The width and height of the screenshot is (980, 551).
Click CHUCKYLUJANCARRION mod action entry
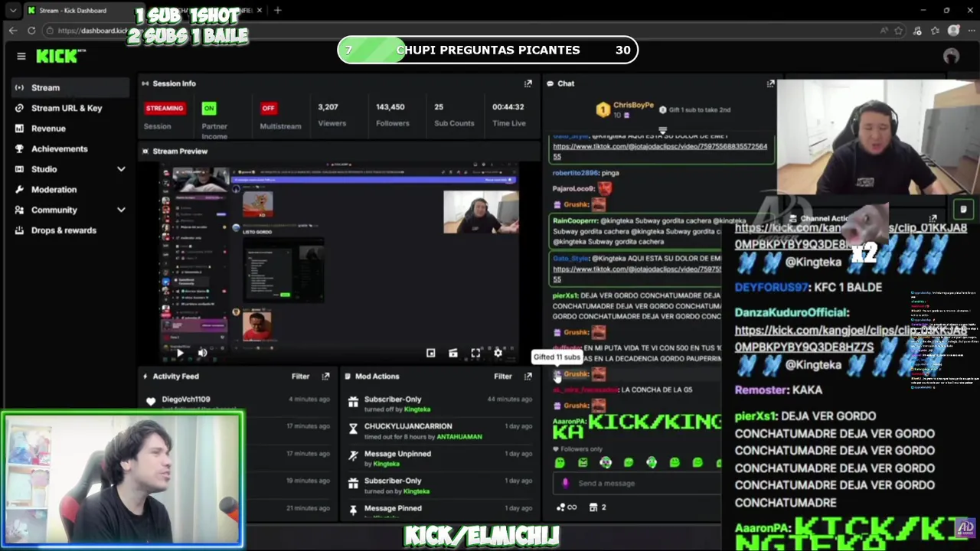[408, 426]
